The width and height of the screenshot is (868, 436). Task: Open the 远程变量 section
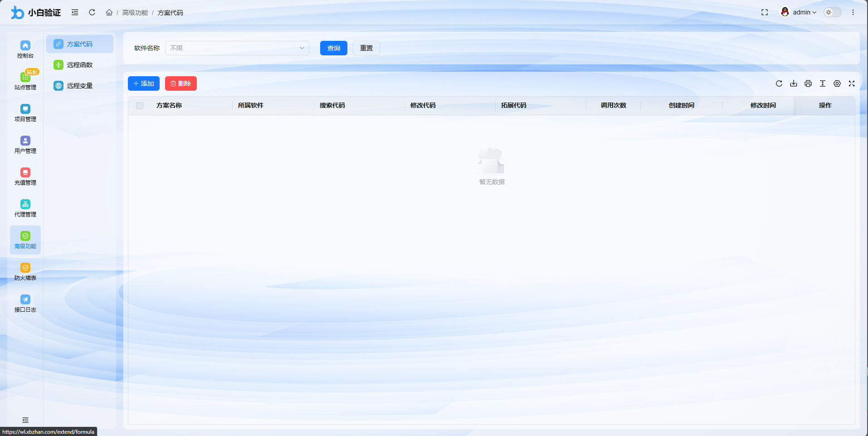coord(79,85)
